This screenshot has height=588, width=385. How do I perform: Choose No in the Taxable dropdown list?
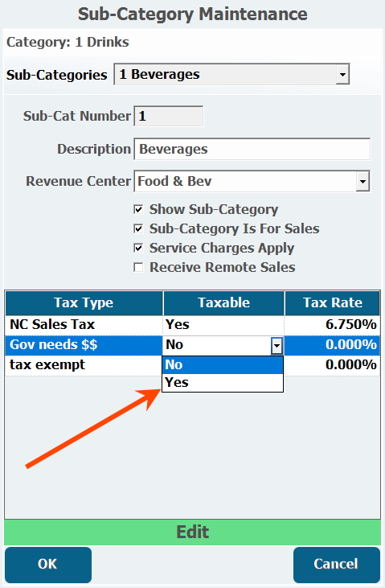point(223,365)
